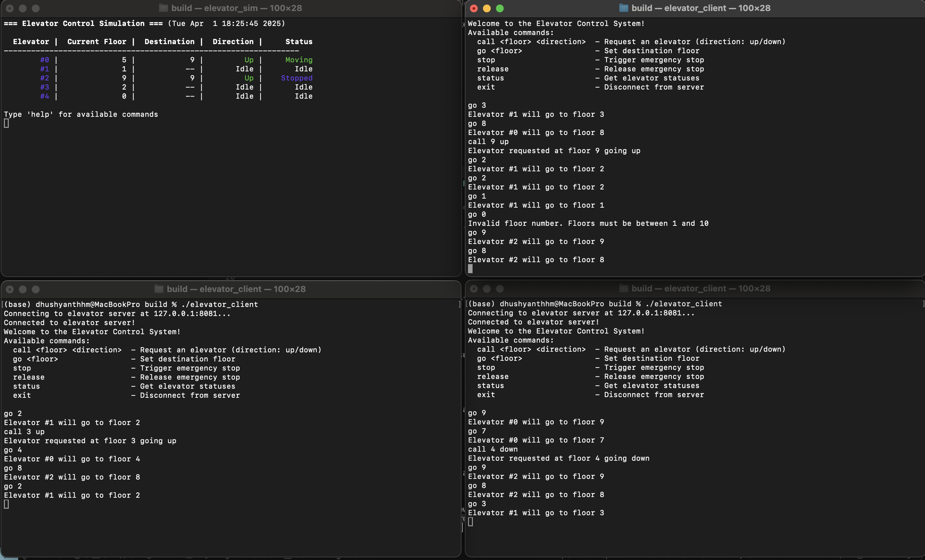Viewport: 925px width, 560px height.
Task: Click the 'Invalid floor number' error line
Action: [588, 223]
